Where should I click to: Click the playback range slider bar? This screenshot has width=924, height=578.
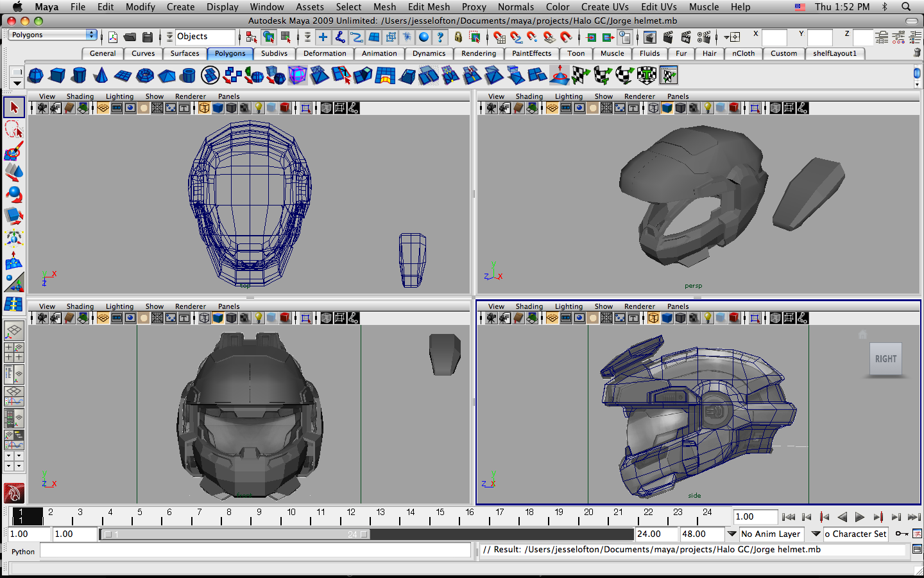(x=235, y=534)
